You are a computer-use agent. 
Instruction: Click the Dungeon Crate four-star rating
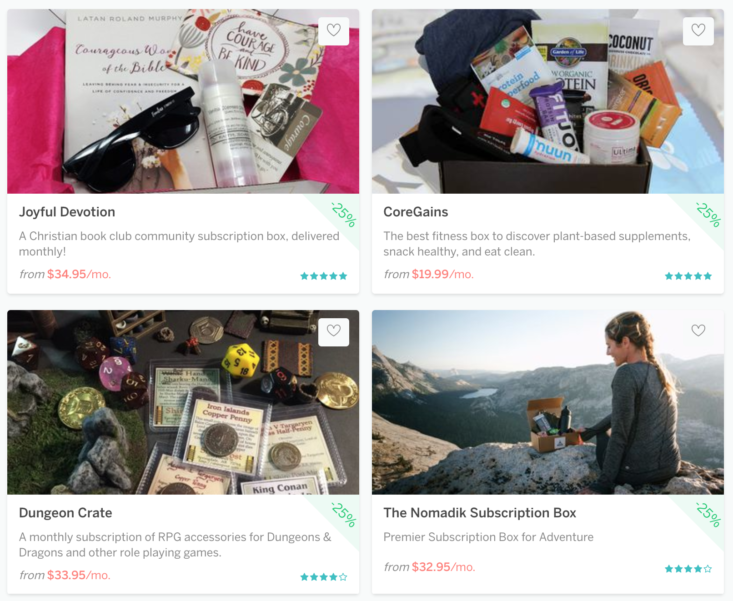coord(323,577)
